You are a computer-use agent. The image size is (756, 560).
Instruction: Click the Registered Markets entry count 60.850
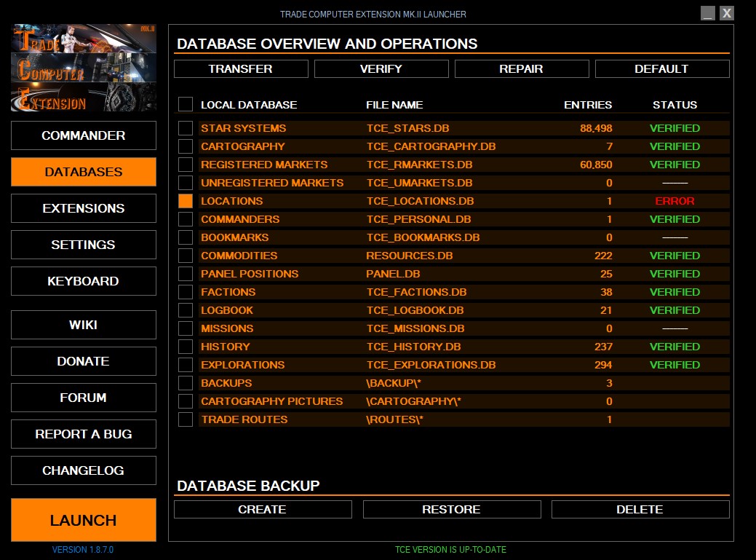(x=596, y=165)
